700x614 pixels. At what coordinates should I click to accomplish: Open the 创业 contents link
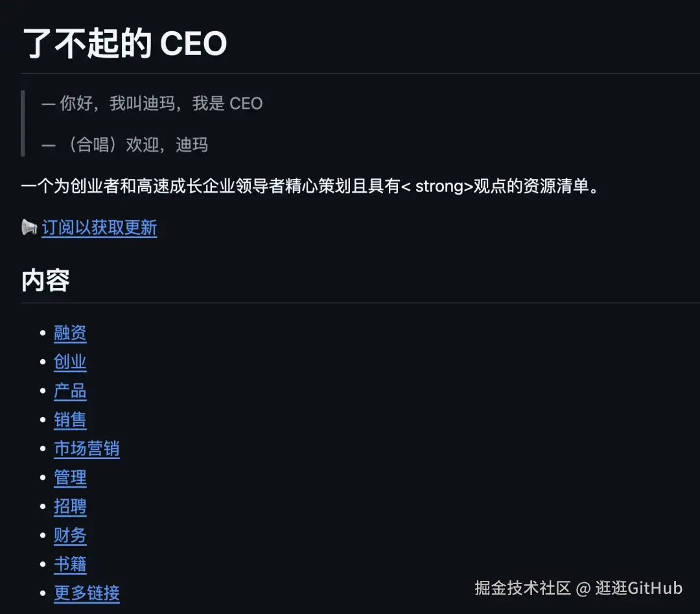(70, 362)
